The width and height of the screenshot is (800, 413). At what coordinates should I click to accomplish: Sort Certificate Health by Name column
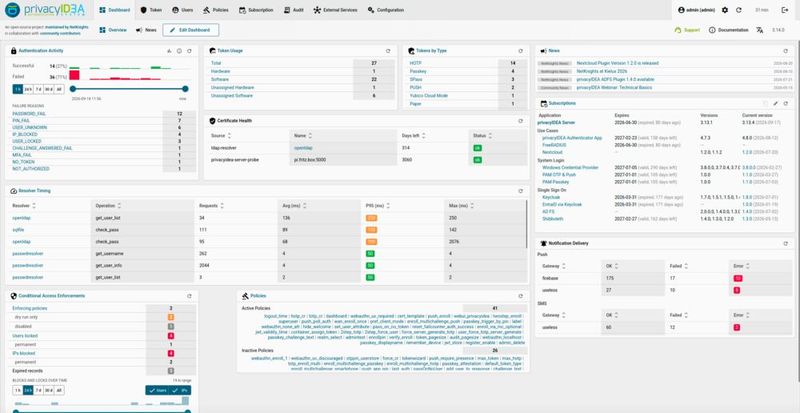coord(302,136)
